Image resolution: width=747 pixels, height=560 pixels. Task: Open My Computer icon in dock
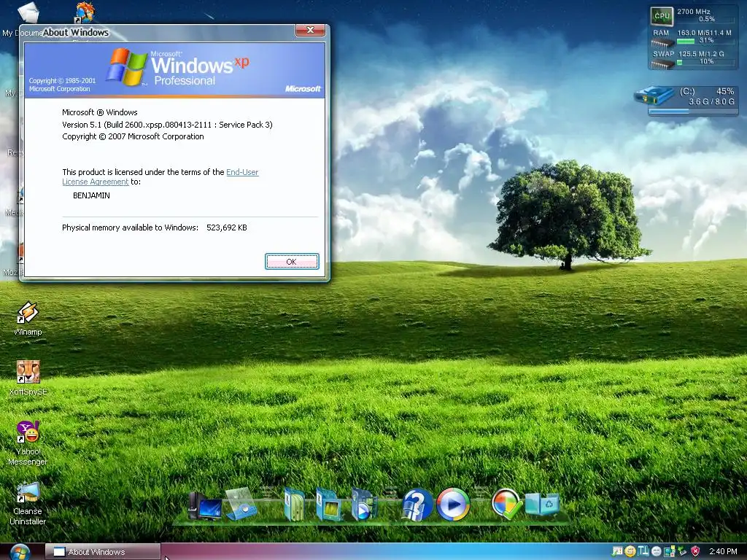pos(204,505)
